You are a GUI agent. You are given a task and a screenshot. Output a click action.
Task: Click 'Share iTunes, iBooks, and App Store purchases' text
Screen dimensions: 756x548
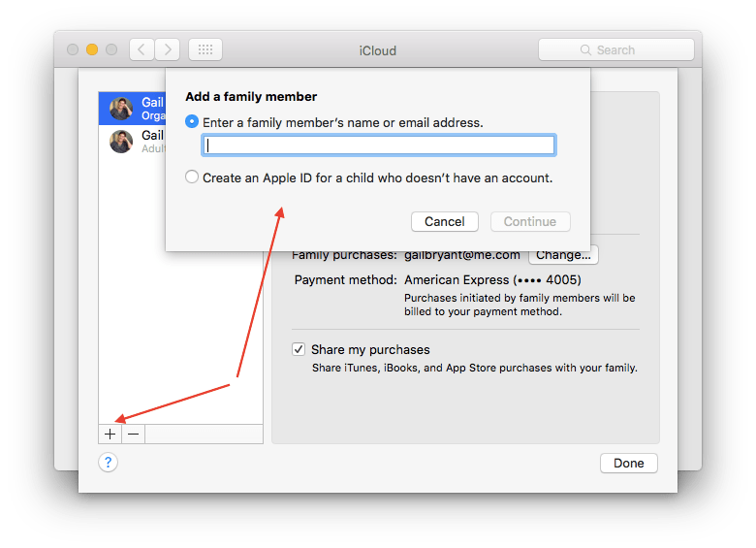474,368
